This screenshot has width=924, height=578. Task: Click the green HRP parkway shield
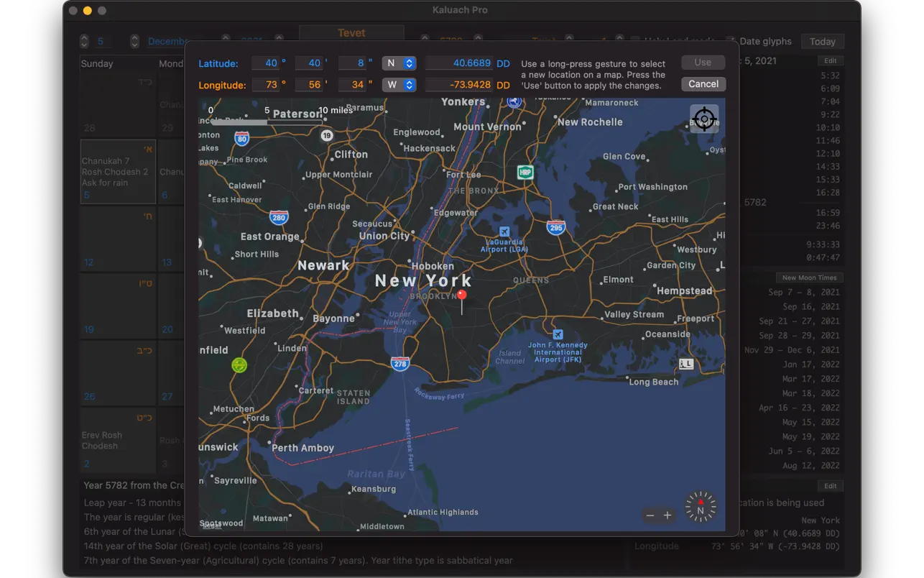pos(525,173)
